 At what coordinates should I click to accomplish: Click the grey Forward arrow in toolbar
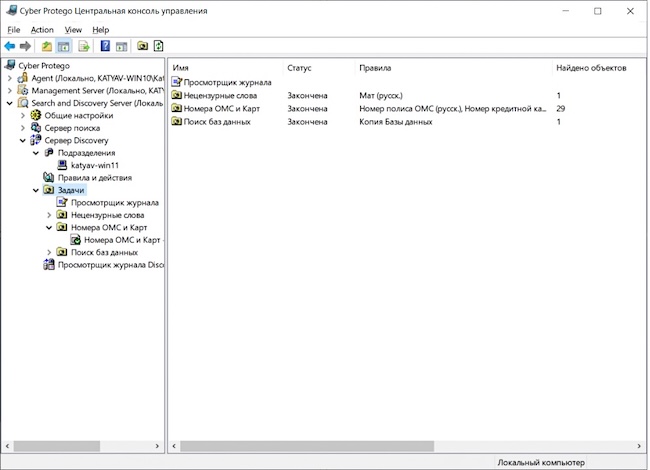(x=25, y=46)
